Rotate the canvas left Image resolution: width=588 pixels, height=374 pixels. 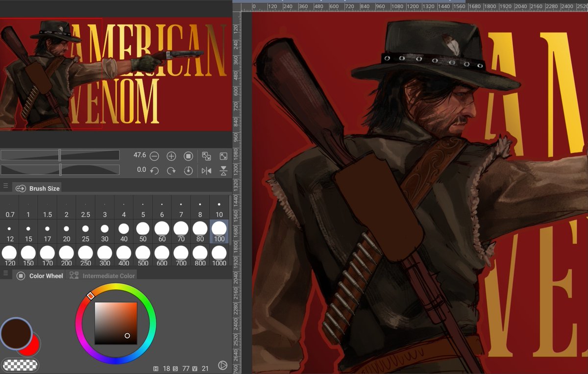coord(154,171)
